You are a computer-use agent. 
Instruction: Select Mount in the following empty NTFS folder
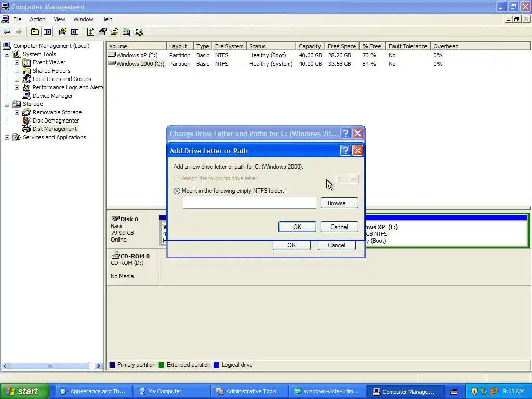(x=177, y=191)
